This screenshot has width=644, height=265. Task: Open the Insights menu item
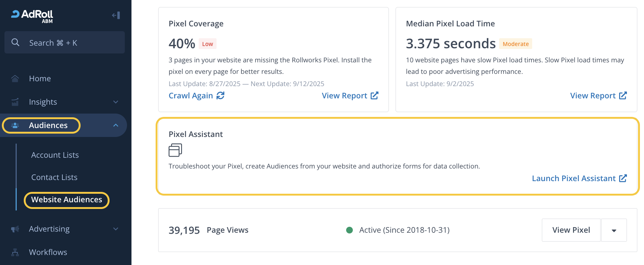pyautogui.click(x=43, y=102)
